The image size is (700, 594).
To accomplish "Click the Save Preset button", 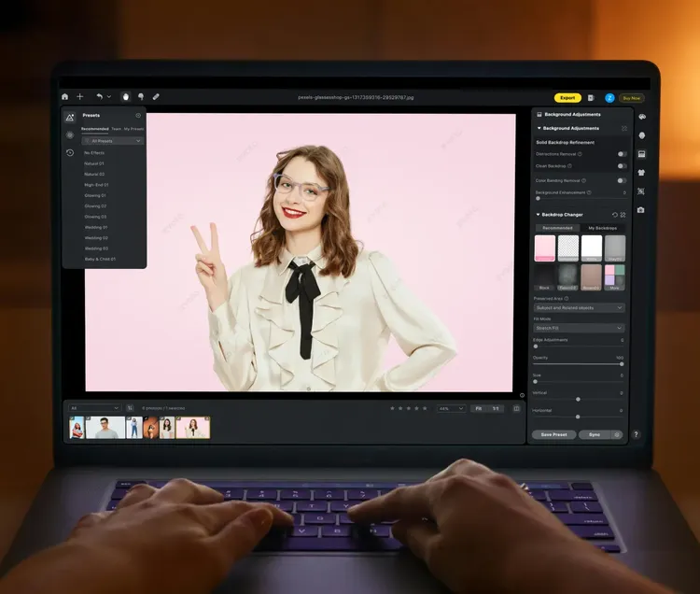I will (553, 434).
